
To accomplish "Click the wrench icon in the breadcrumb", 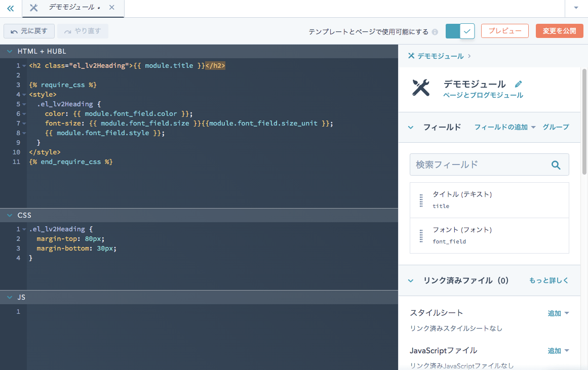I will pos(411,56).
